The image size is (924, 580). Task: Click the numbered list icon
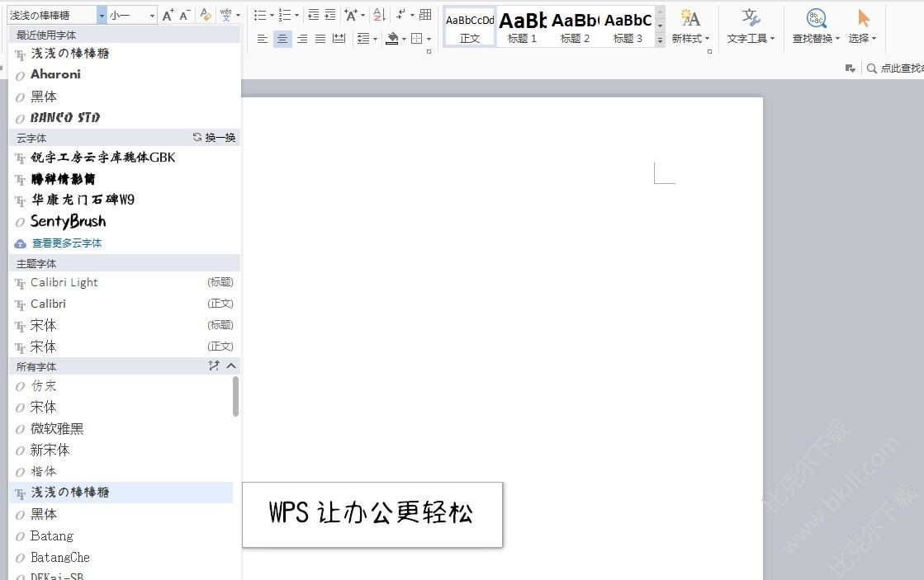point(285,15)
